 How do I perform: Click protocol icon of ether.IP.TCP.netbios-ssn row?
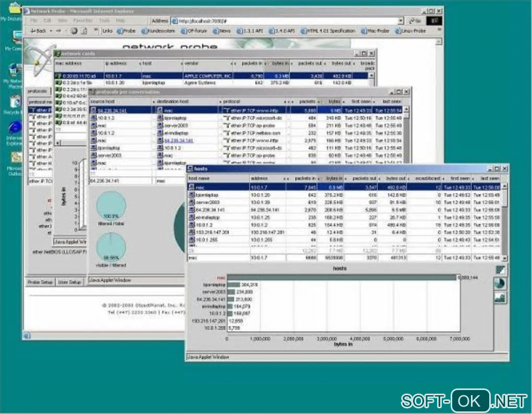pyautogui.click(x=227, y=133)
